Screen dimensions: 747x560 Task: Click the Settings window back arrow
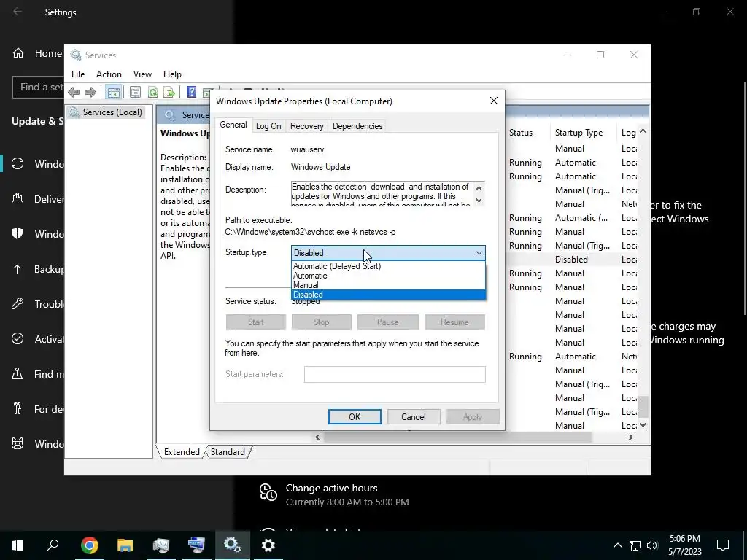point(18,12)
